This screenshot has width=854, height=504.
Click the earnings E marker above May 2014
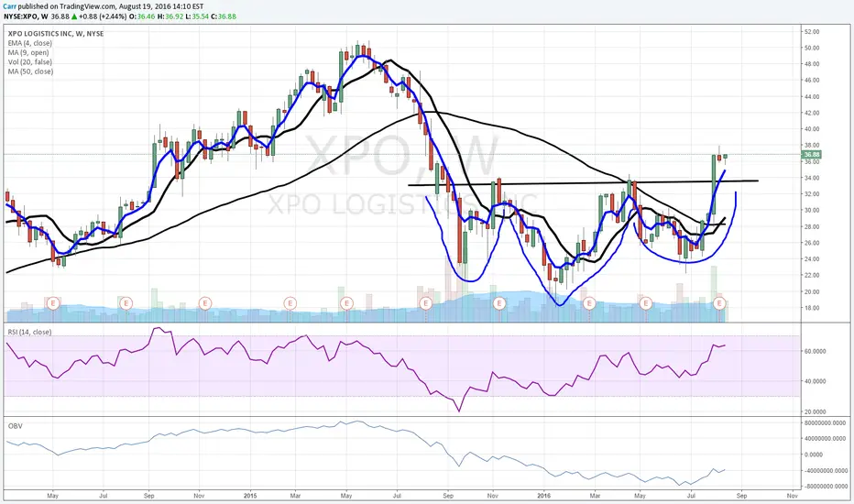pos(53,302)
